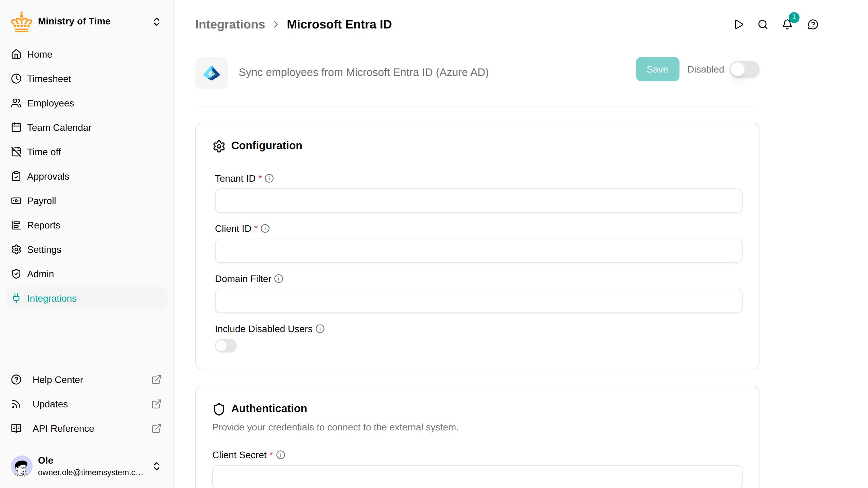
Task: Click Configuration gear icon
Action: point(219,146)
